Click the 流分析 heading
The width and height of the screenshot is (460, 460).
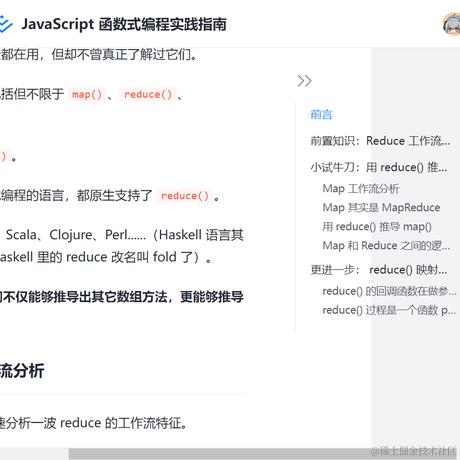pyautogui.click(x=22, y=371)
